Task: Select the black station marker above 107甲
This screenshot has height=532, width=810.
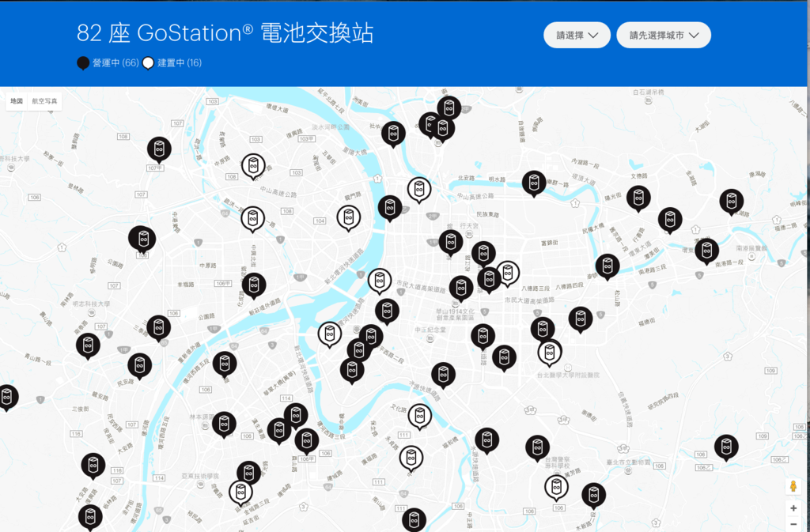Action: [159, 149]
